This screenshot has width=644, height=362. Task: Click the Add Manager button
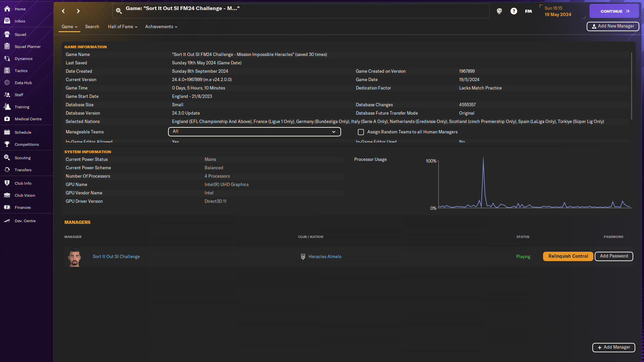(614, 348)
